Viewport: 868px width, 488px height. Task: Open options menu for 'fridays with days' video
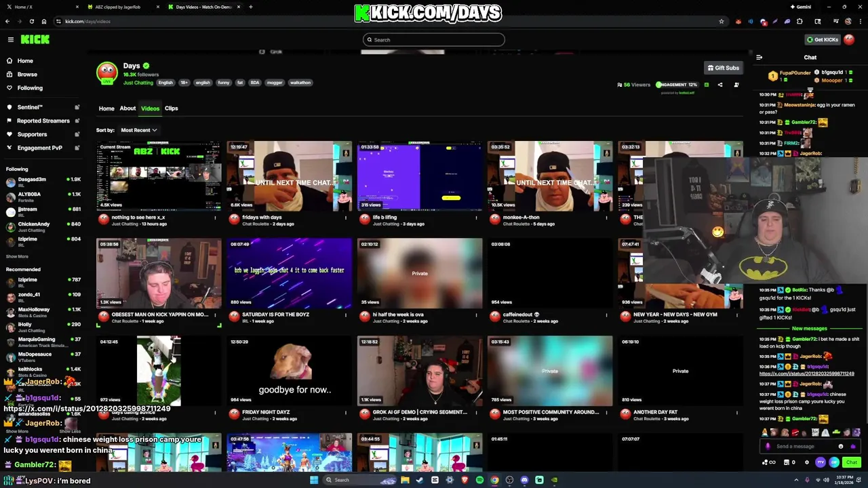tap(346, 218)
